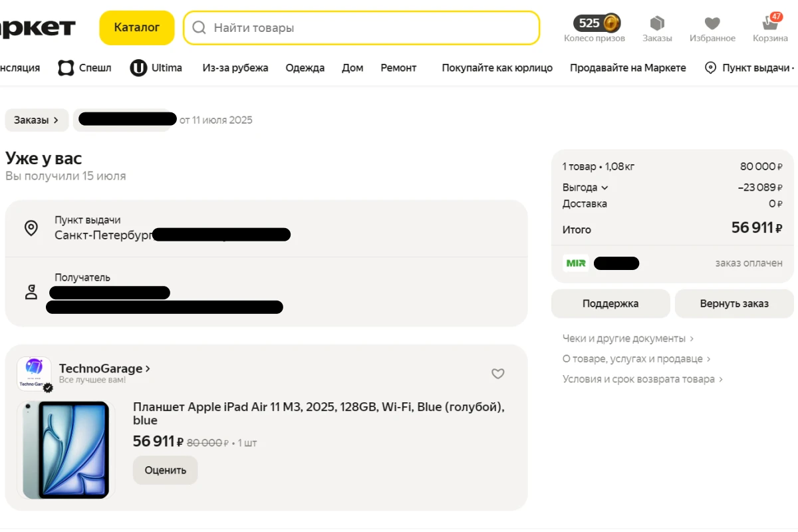Open the iPad Air product thumbnail
The width and height of the screenshot is (798, 532).
66,450
